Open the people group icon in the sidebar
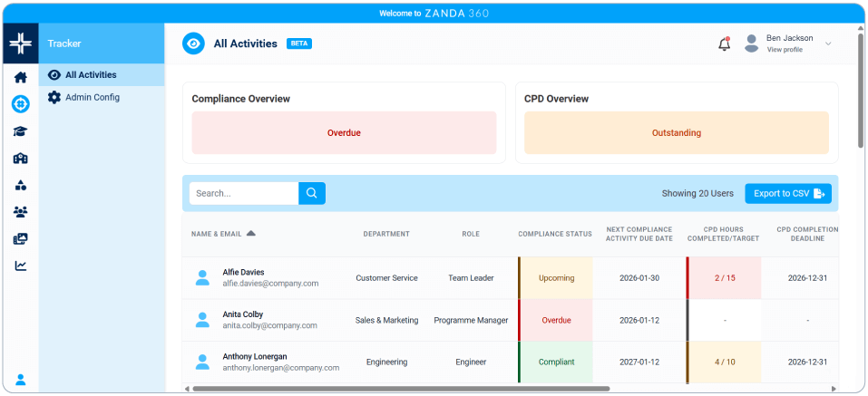Viewport: 868px width, 396px height. 20,212
